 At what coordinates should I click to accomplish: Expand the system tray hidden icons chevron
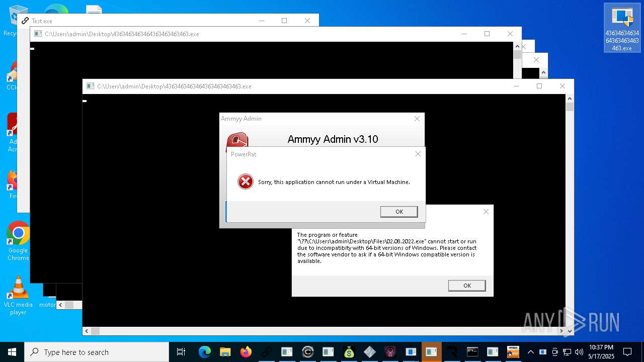530,352
